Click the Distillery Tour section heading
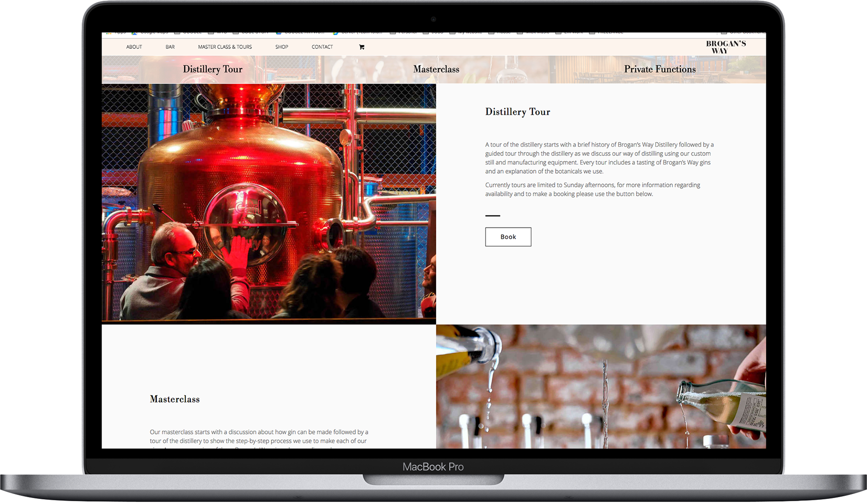Image resolution: width=867 pixels, height=504 pixels. point(517,112)
